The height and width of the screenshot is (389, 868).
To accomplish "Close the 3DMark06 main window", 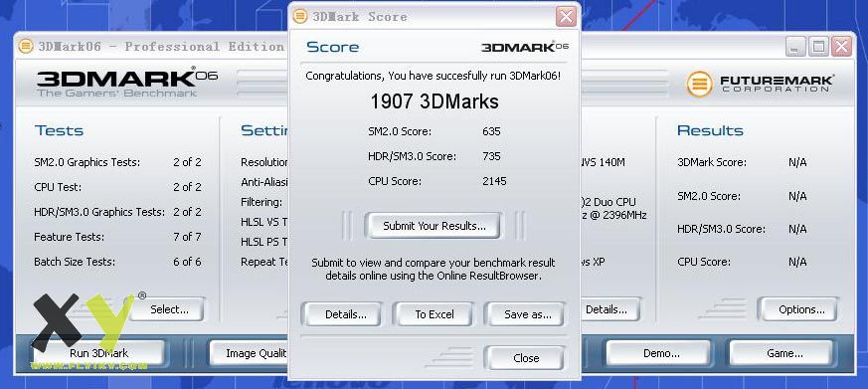I will tap(841, 47).
